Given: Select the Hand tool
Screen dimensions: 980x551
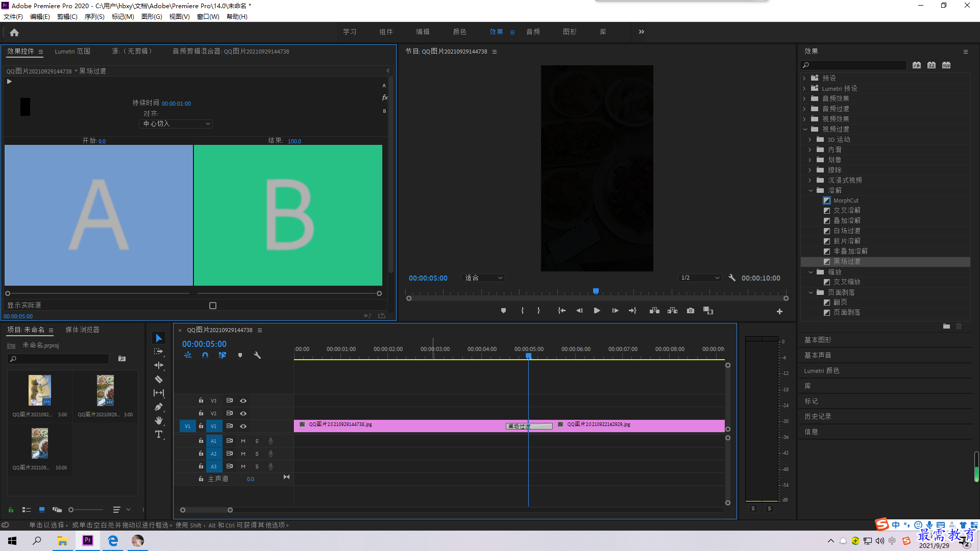Looking at the screenshot, I should pos(159,420).
